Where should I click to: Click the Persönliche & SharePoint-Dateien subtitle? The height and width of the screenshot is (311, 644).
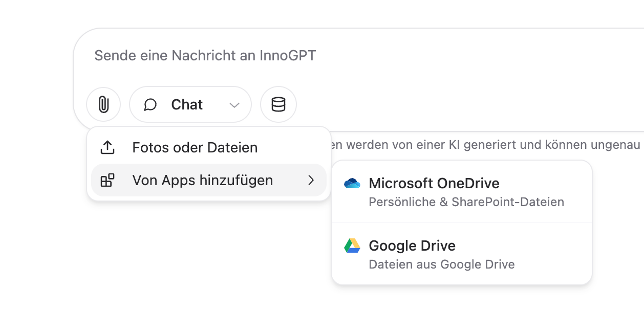tap(466, 202)
